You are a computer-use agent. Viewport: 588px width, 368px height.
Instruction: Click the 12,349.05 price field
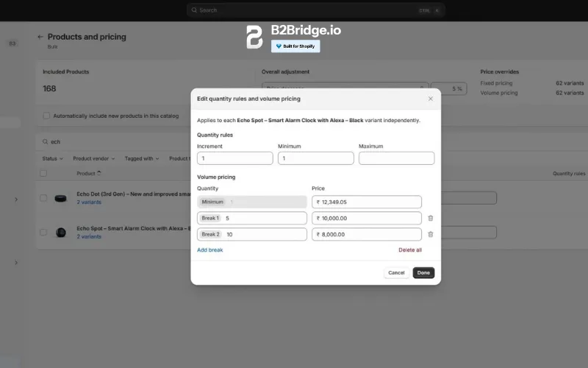click(x=367, y=202)
